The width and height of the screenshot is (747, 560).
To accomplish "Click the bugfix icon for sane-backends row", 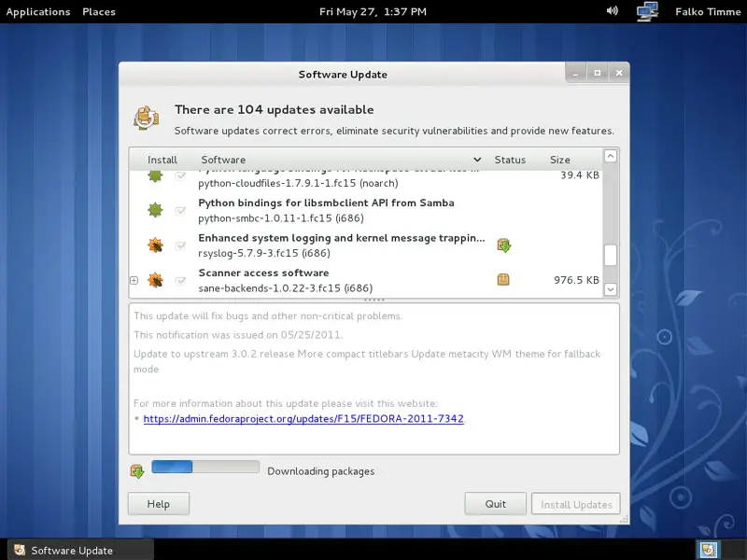I will point(155,280).
